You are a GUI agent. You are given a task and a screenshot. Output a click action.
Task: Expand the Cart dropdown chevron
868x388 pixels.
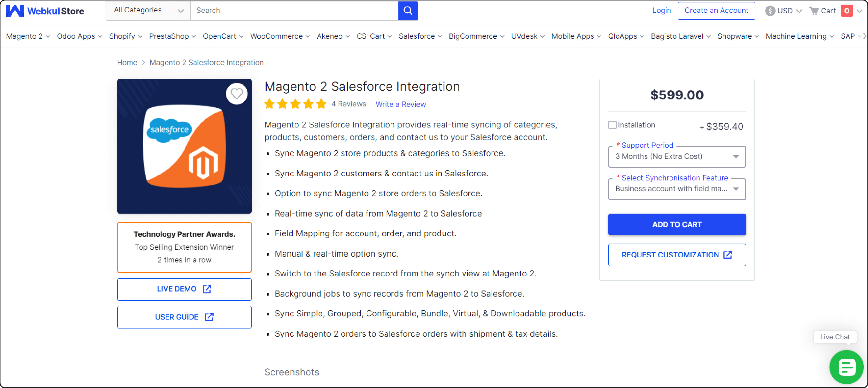[x=860, y=11]
